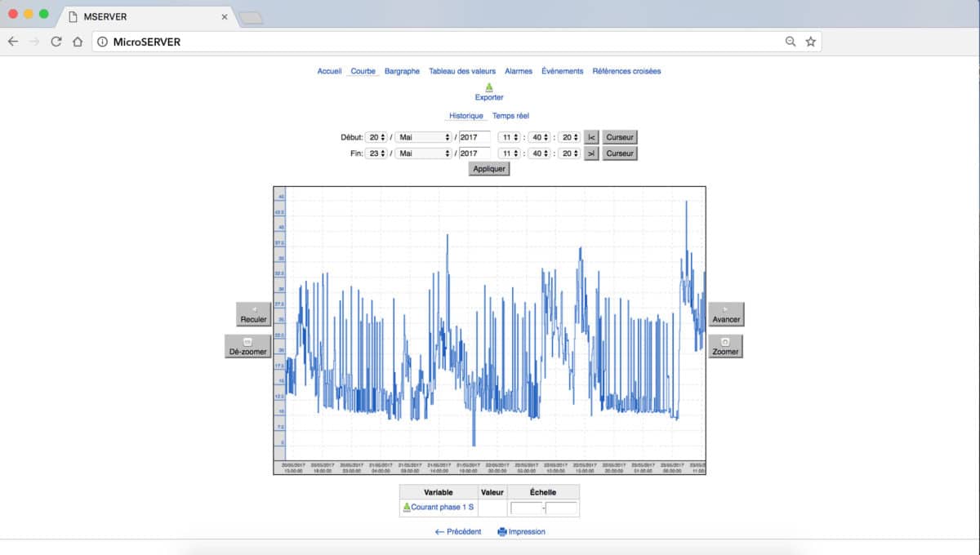Image resolution: width=980 pixels, height=555 pixels.
Task: Jump to end with the >| button
Action: (591, 153)
